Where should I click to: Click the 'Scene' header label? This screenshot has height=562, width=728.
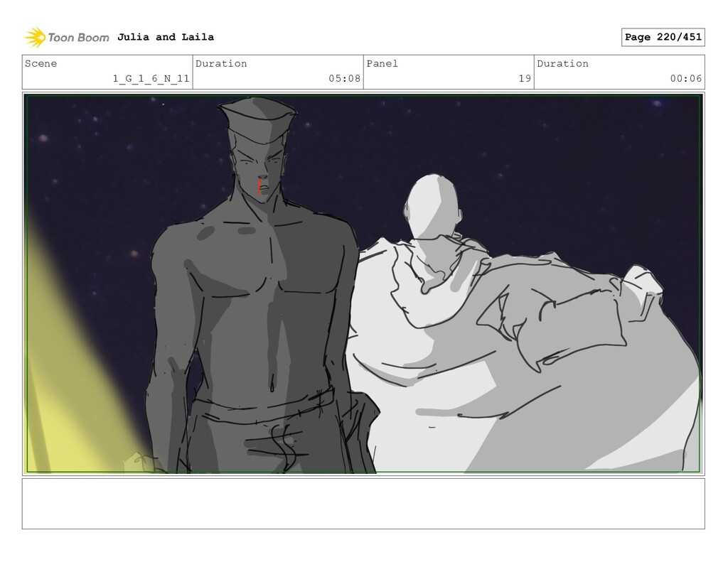pos(41,63)
